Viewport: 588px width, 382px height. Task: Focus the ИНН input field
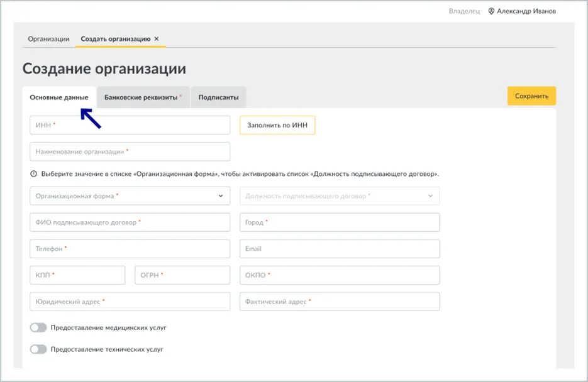coord(130,125)
